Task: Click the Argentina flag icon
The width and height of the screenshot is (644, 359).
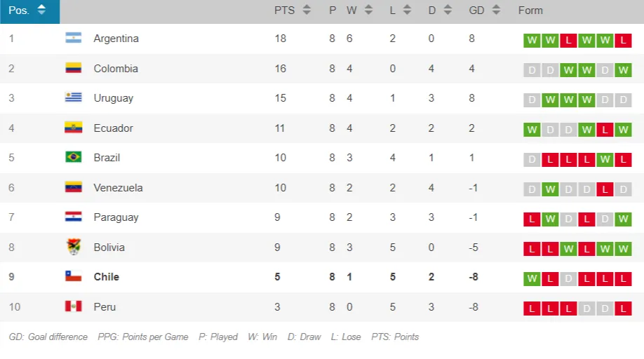Action: tap(74, 39)
